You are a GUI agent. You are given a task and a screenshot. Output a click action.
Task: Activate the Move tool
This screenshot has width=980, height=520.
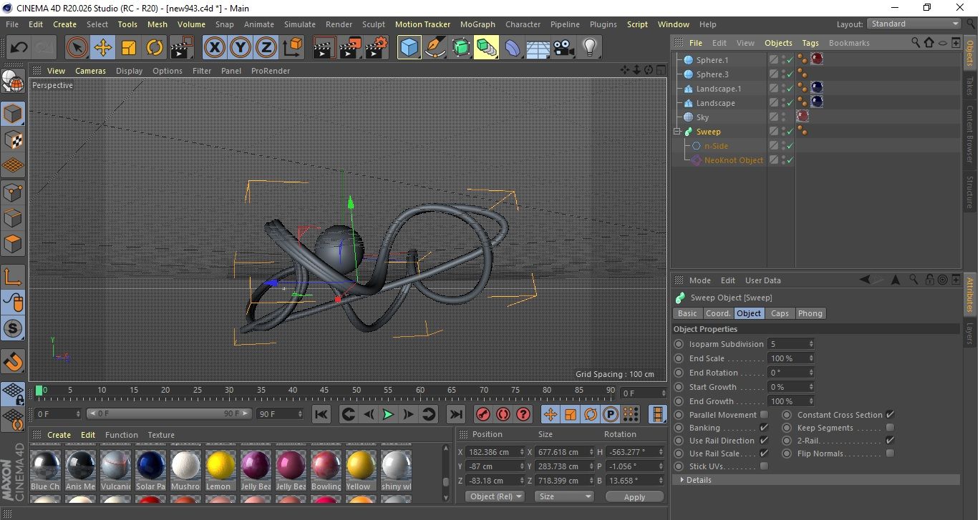(103, 48)
